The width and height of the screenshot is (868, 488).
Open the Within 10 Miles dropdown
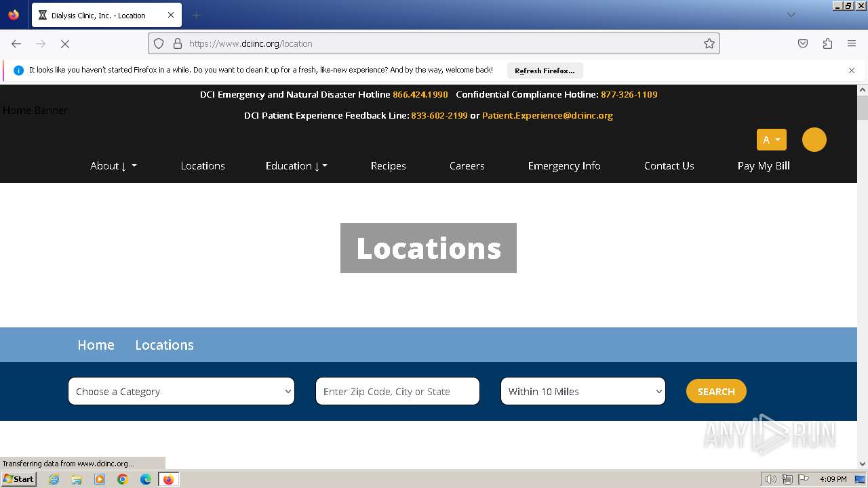[x=583, y=391]
